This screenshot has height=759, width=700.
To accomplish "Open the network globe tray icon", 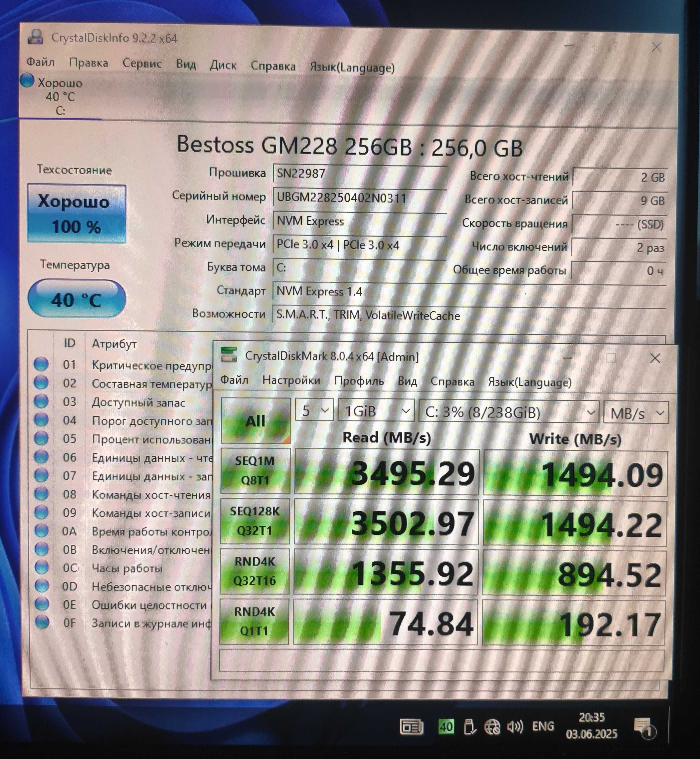I will [x=492, y=727].
